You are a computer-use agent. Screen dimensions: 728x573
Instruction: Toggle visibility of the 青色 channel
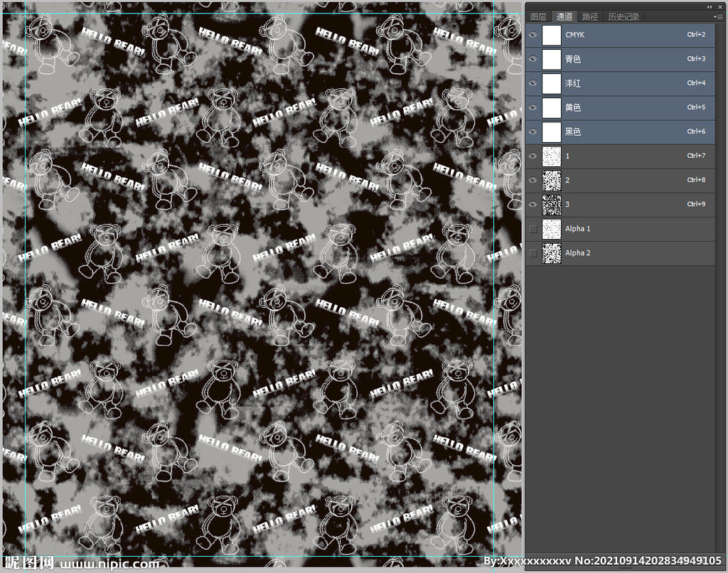tap(533, 59)
